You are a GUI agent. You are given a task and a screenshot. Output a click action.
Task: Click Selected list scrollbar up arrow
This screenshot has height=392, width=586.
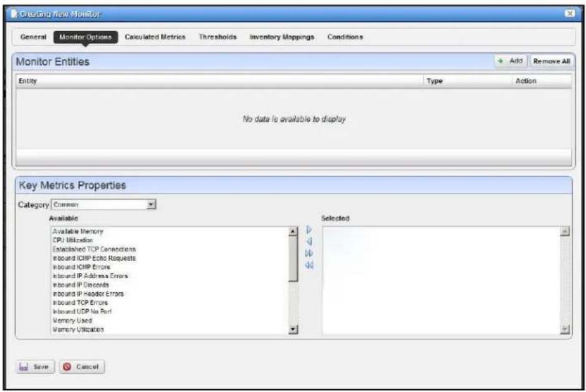565,231
